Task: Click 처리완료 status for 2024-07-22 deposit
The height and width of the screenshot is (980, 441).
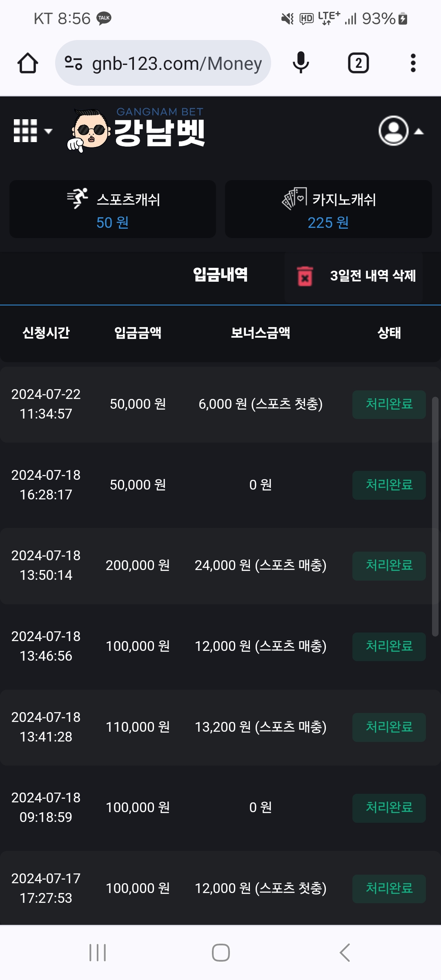Action: coord(389,404)
